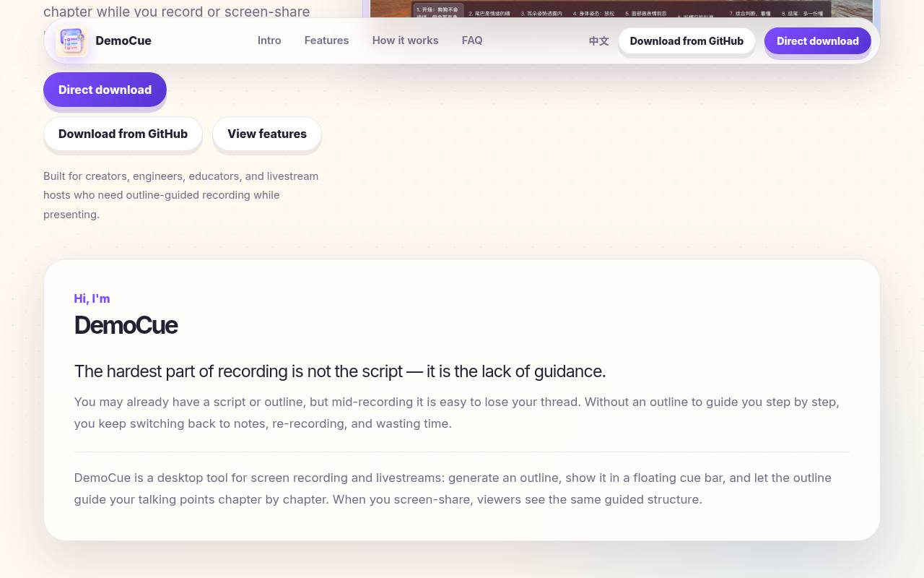Click navbar Download from GitHub button
The height and width of the screenshot is (578, 924).
(x=687, y=41)
